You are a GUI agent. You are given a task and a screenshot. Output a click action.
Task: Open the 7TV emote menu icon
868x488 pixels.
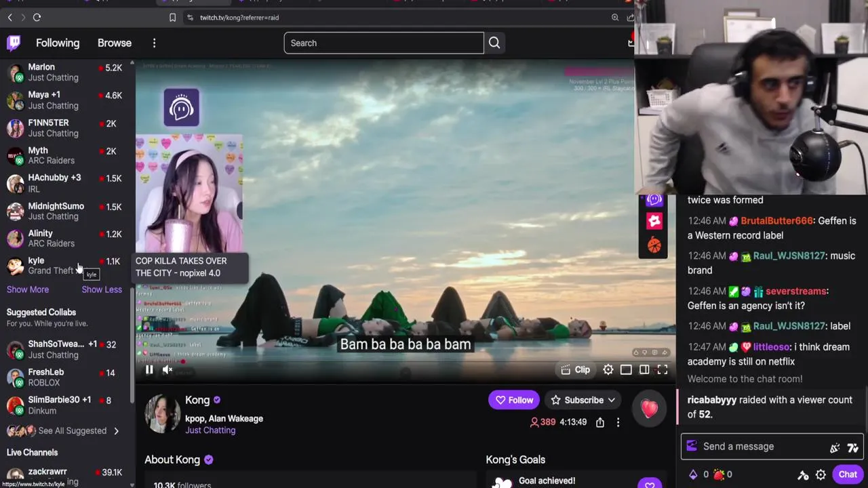[x=853, y=447]
